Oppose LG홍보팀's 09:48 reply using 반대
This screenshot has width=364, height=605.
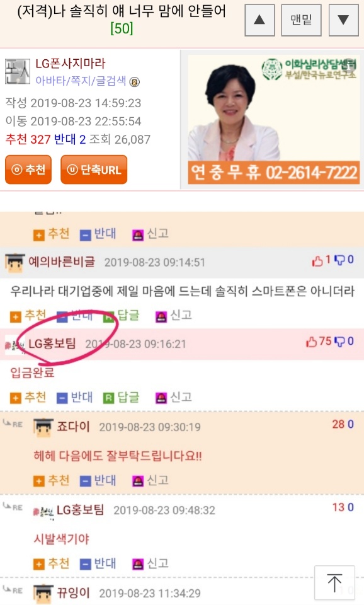click(98, 563)
